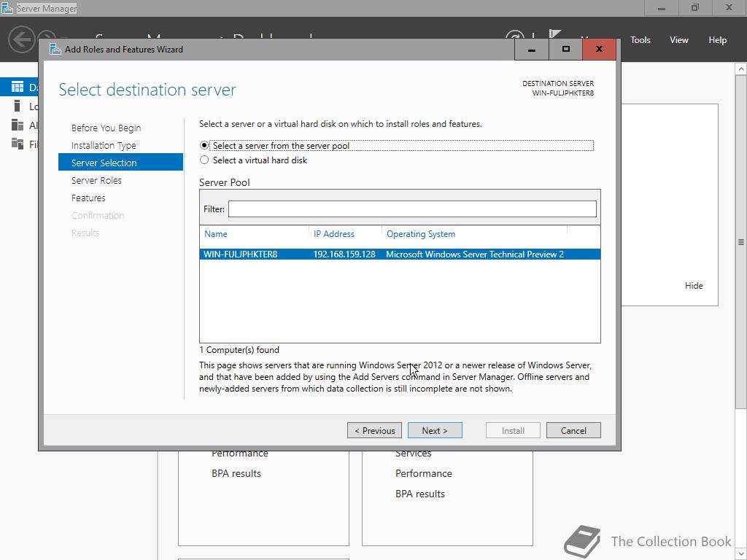This screenshot has width=747, height=560.
Task: Open Performance in right dashboard tile
Action: 424,473
